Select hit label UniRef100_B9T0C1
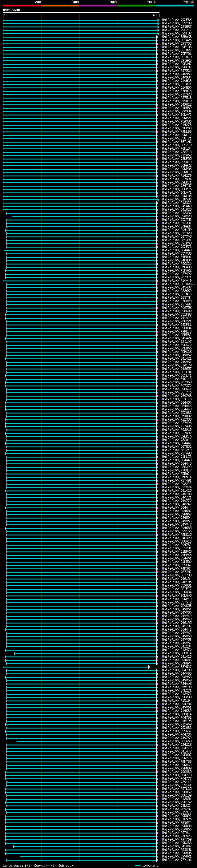Image resolution: width=197 pixels, height=868 pixels. 176,84
